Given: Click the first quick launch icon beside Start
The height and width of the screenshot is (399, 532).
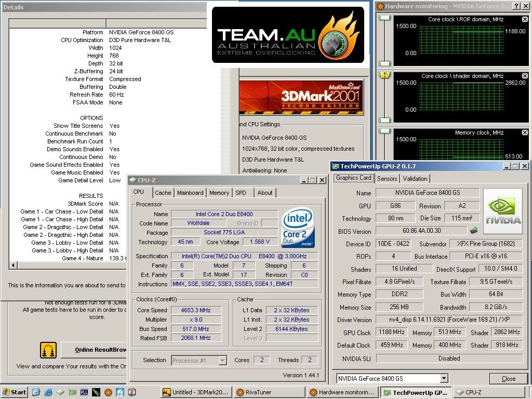Looking at the screenshot, I should pos(36,392).
